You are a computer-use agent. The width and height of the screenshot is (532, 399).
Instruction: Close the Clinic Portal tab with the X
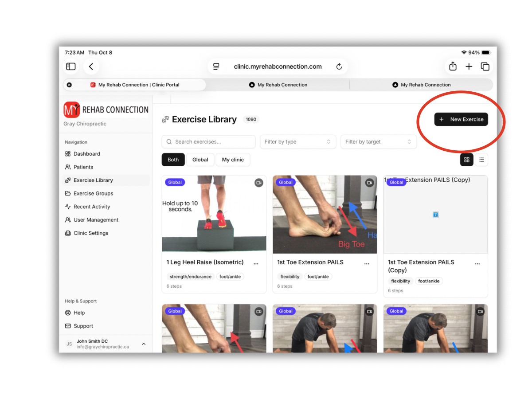[x=69, y=85]
